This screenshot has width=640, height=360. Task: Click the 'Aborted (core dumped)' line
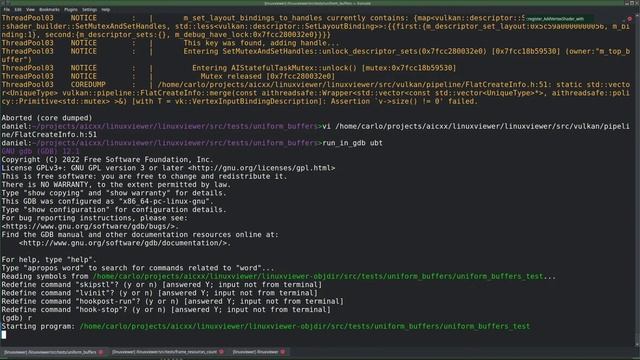pos(47,118)
